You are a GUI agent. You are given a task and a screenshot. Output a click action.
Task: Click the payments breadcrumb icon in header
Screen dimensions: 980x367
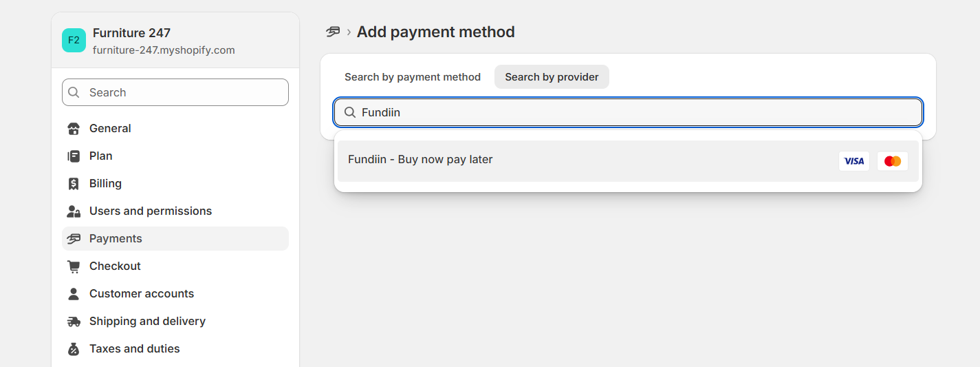coord(333,32)
